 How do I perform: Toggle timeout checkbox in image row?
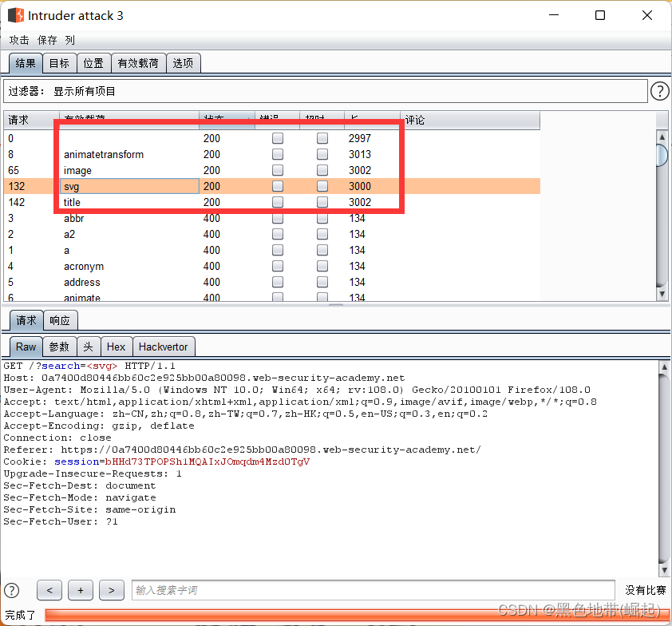[x=322, y=170]
